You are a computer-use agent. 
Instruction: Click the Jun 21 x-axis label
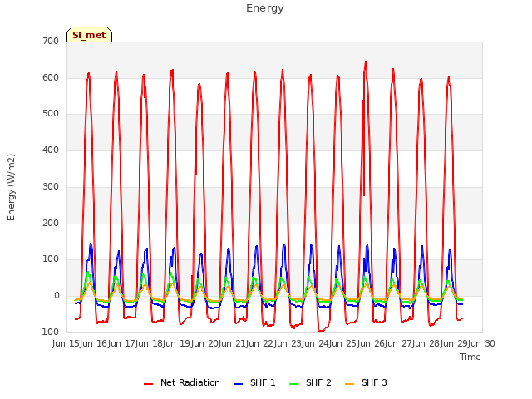click(x=234, y=343)
